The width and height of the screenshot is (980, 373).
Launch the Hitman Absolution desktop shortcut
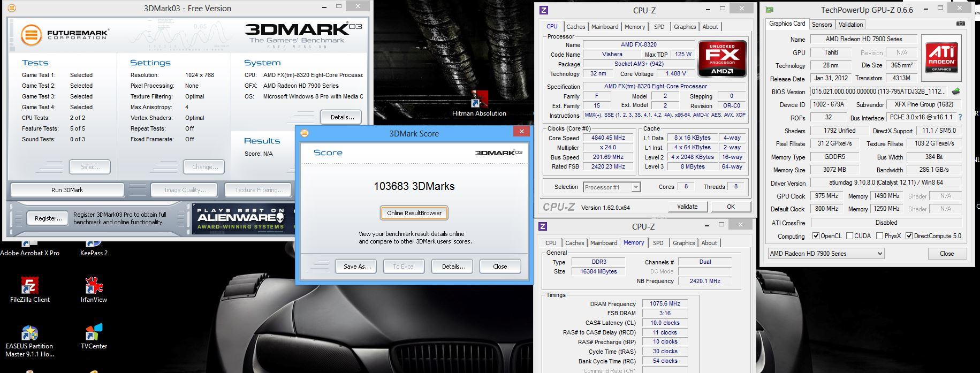(x=479, y=104)
